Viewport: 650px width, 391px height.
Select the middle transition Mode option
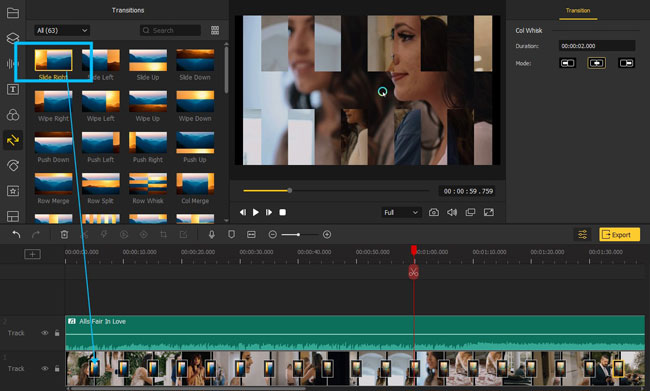click(x=597, y=63)
